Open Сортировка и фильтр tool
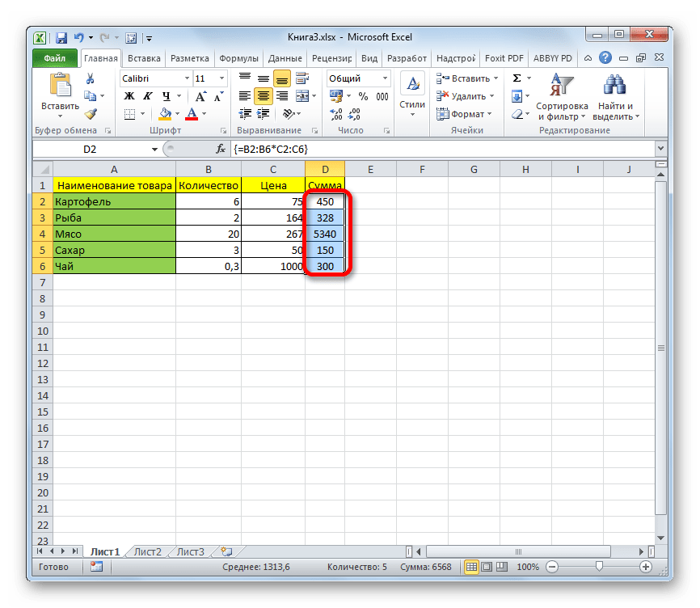Image resolution: width=700 pixels, height=608 pixels. coord(561,97)
